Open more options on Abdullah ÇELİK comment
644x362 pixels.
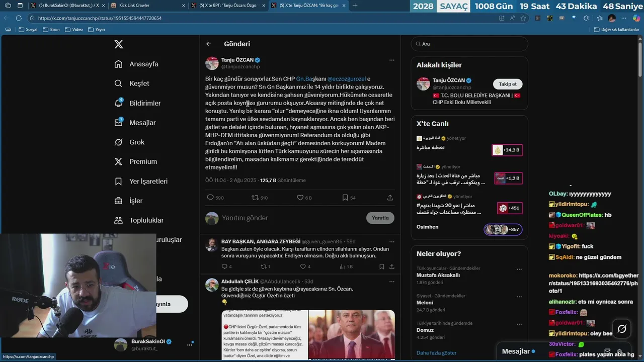(392, 282)
